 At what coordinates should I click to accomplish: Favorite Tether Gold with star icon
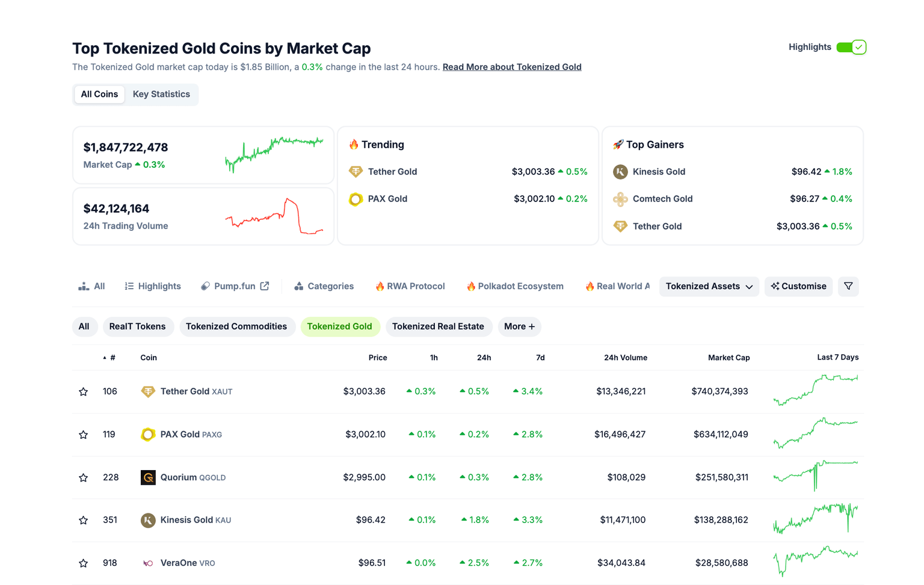84,391
